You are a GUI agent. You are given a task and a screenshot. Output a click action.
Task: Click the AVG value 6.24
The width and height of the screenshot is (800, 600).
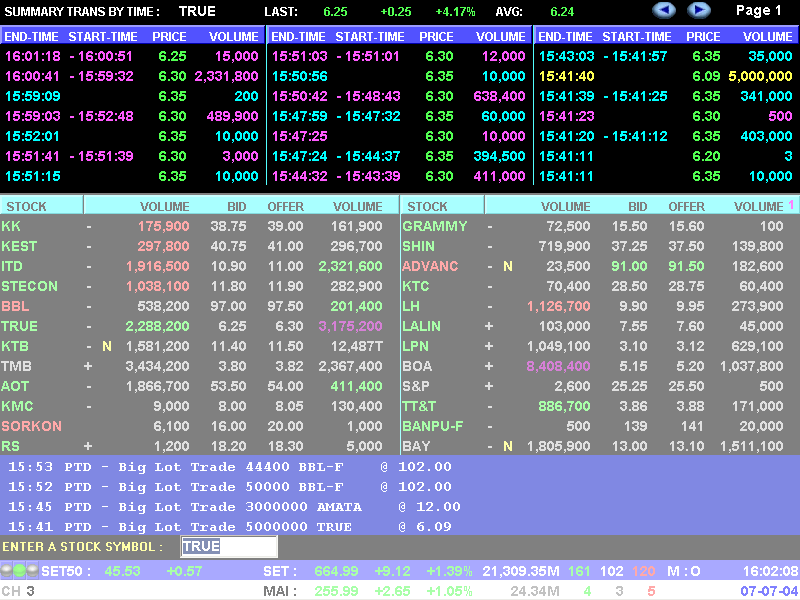(x=562, y=11)
